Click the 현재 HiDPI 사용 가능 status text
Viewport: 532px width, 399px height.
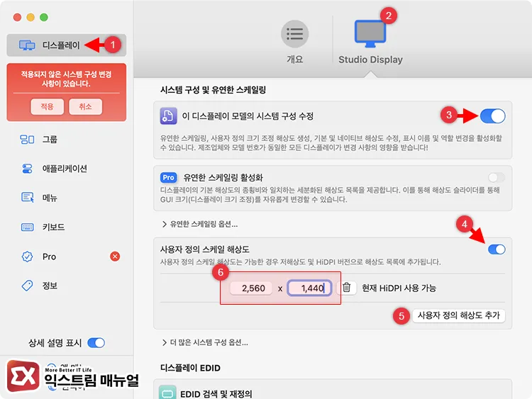(x=399, y=288)
